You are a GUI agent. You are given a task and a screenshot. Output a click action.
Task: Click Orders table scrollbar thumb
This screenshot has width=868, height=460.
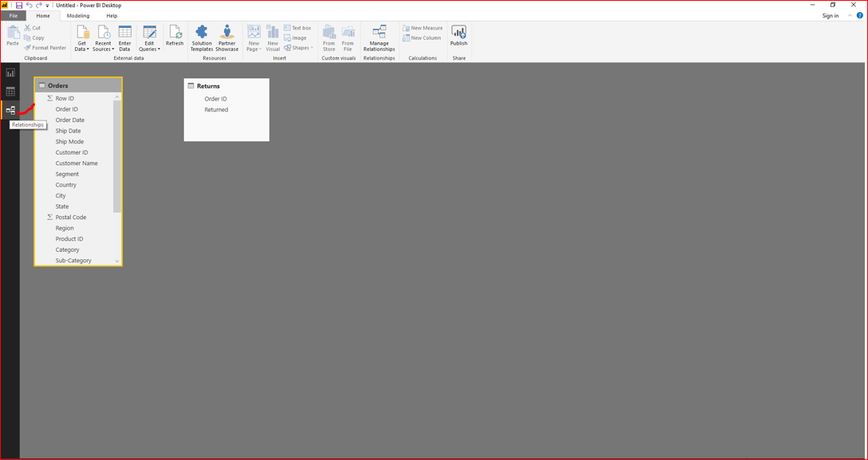117,156
